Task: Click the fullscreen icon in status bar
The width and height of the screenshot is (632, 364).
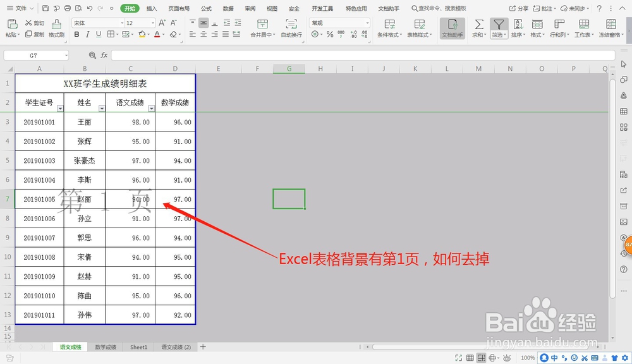Action: 458,358
